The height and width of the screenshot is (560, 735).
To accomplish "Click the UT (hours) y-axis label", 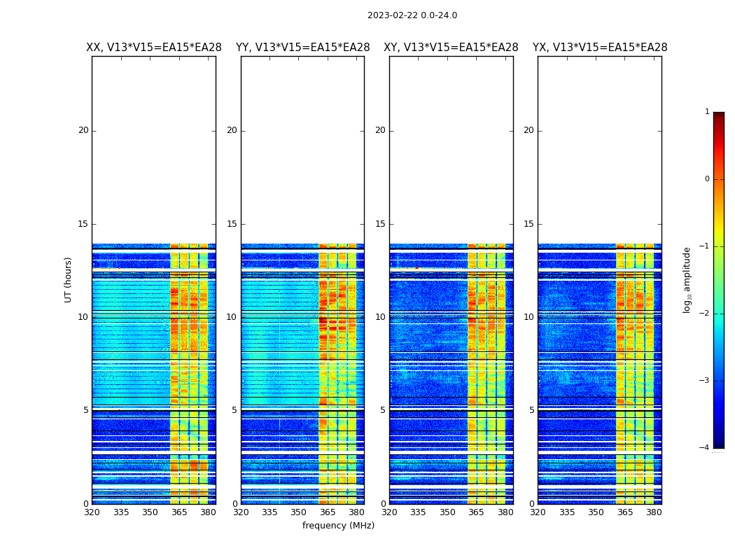I will 69,279.
